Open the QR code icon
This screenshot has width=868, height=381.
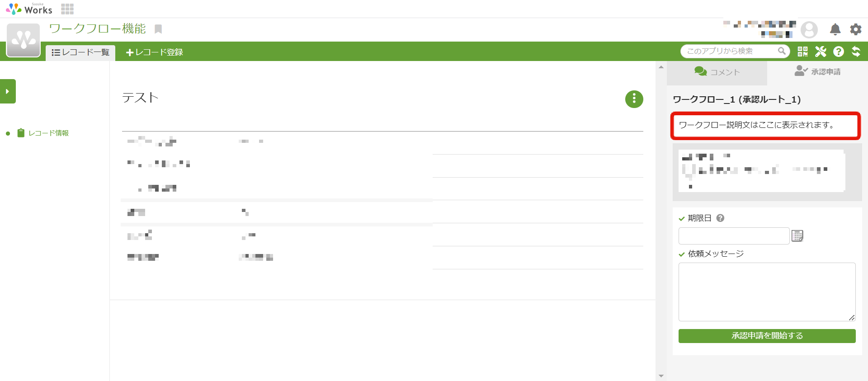[x=802, y=52]
